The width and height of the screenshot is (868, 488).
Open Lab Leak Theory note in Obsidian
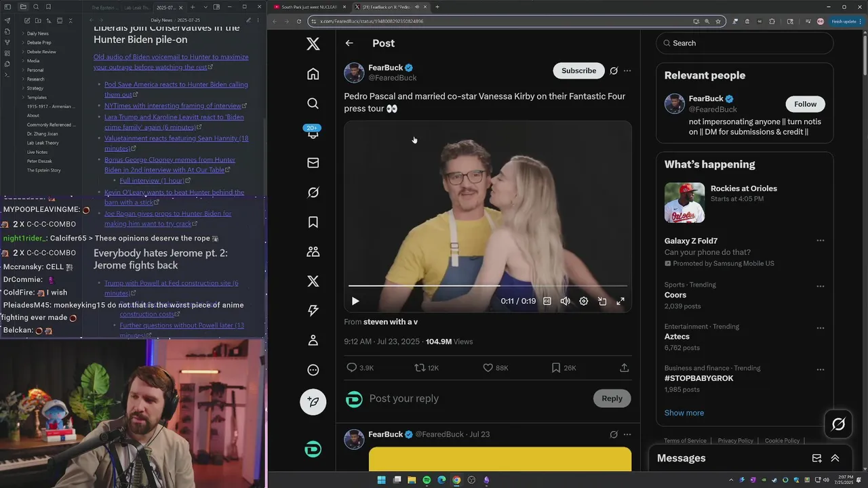(43, 143)
